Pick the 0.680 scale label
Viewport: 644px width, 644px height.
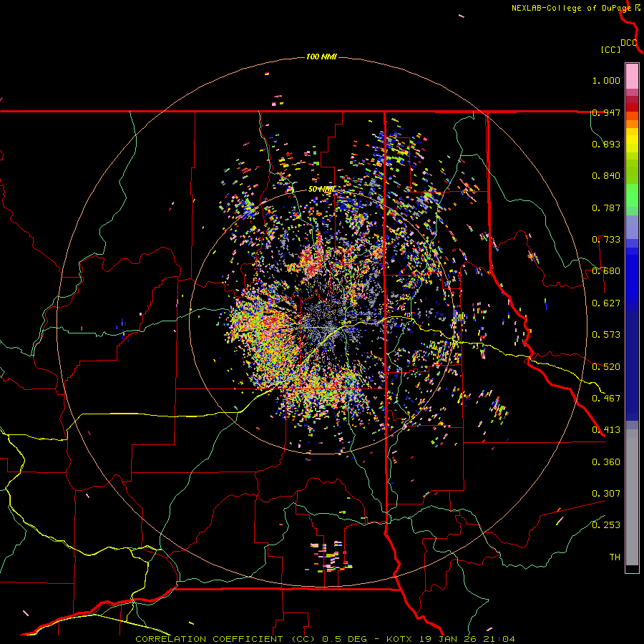(606, 271)
